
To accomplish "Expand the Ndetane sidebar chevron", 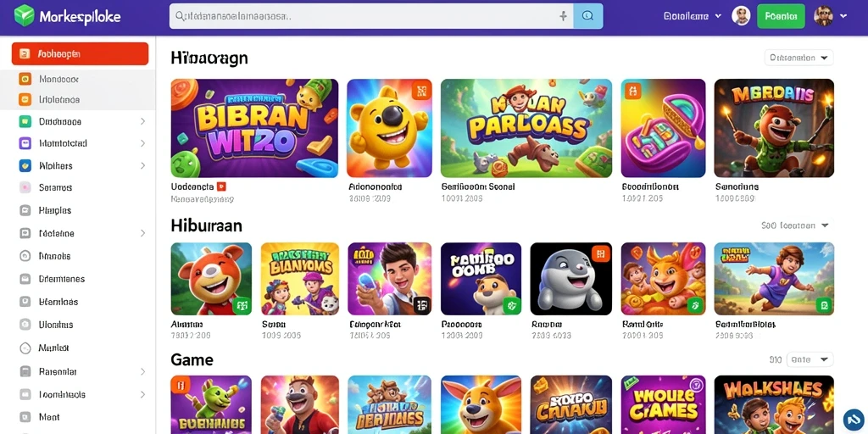I will point(142,233).
